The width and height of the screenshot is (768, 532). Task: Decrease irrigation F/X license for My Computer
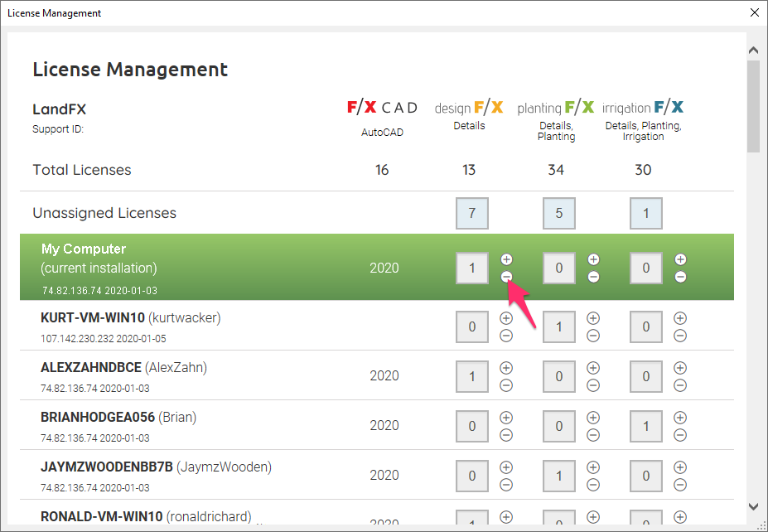tap(680, 277)
